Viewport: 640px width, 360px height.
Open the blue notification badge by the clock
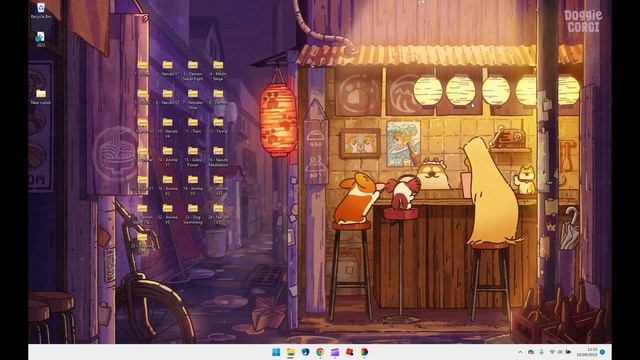[602, 352]
